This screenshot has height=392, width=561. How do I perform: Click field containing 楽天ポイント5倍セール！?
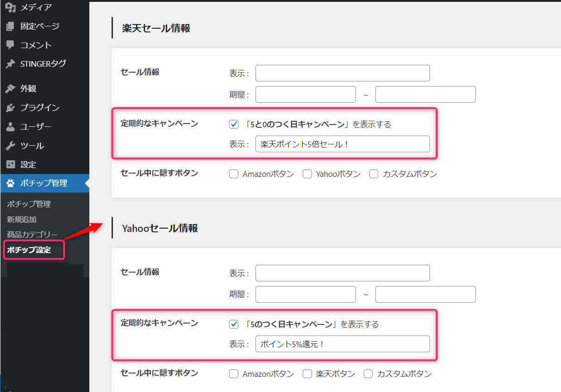343,144
